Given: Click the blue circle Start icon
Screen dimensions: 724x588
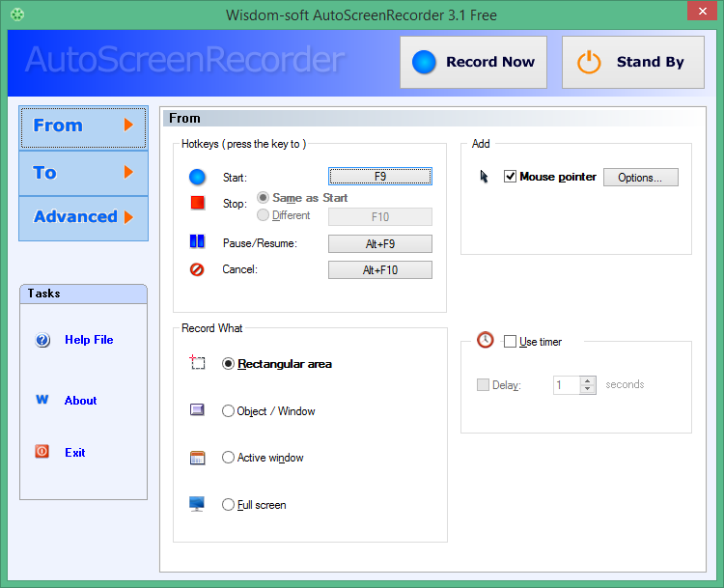Looking at the screenshot, I should 197,177.
